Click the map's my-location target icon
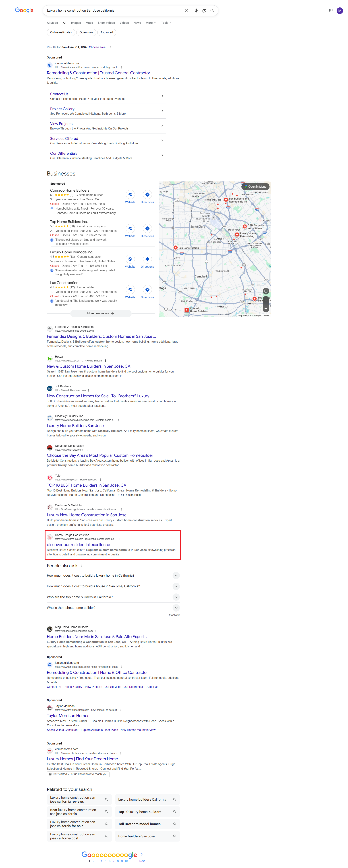 pyautogui.click(x=266, y=291)
